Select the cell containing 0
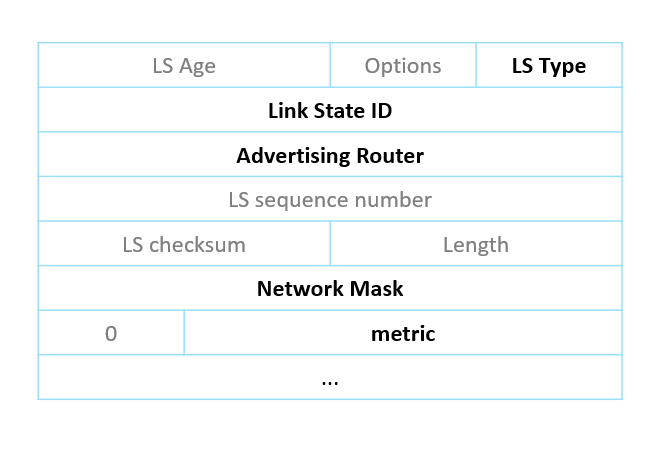 click(x=111, y=333)
